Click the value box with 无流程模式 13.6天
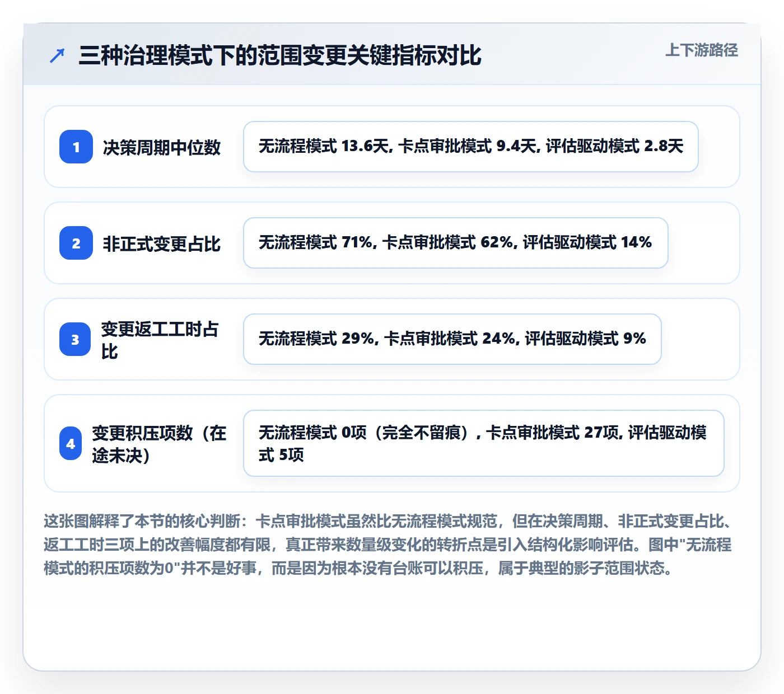The height and width of the screenshot is (694, 784). click(471, 147)
